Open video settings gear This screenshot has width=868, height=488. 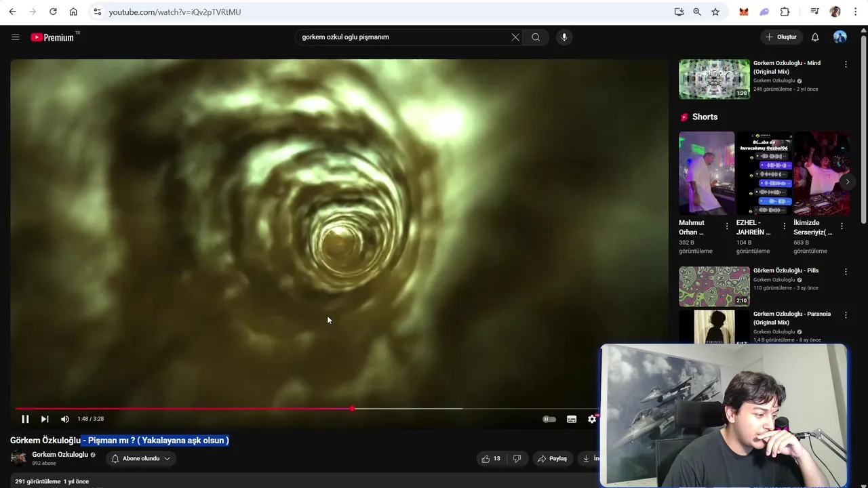tap(592, 419)
